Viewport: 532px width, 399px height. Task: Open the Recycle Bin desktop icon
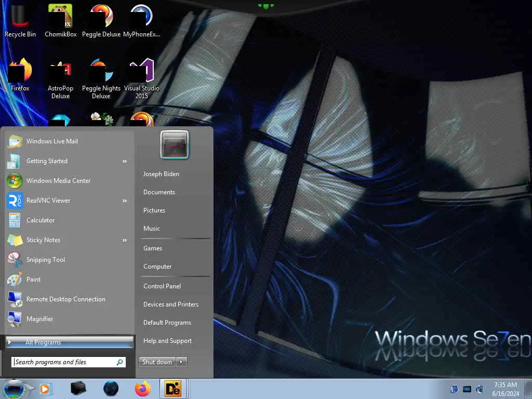point(20,20)
